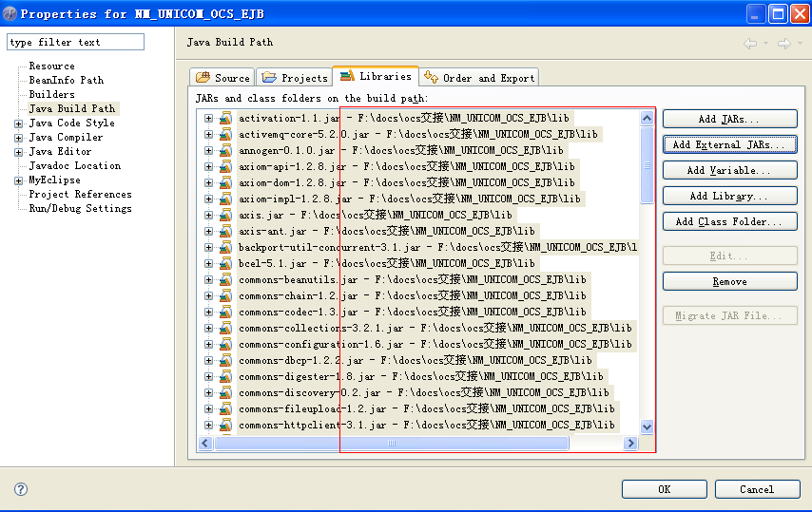Select Javadoc Location in the tree

(74, 166)
